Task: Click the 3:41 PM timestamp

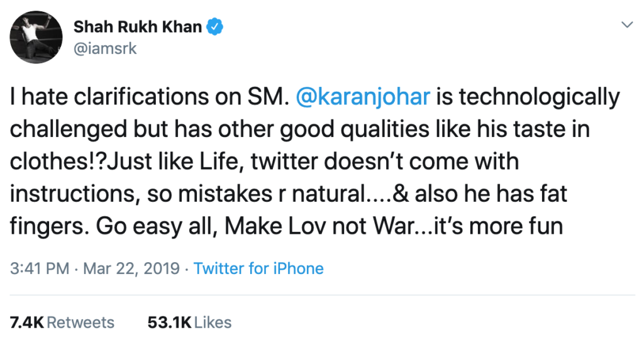Action: tap(40, 268)
